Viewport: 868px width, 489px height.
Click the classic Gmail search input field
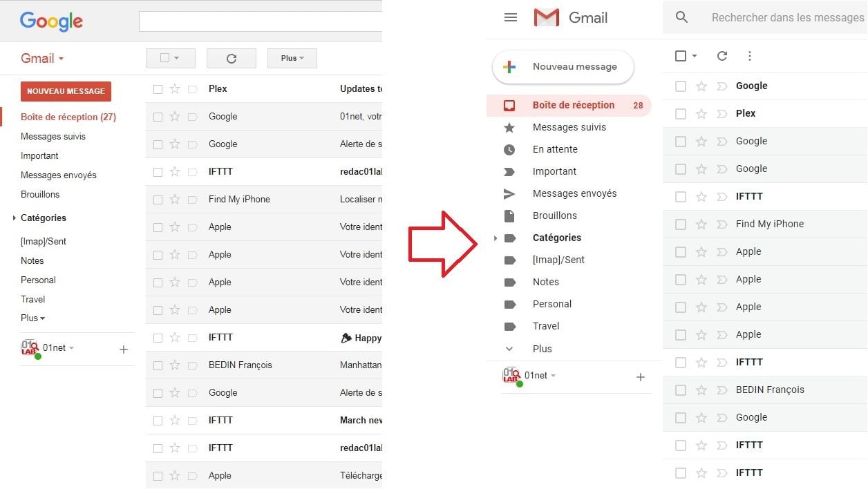[261, 21]
